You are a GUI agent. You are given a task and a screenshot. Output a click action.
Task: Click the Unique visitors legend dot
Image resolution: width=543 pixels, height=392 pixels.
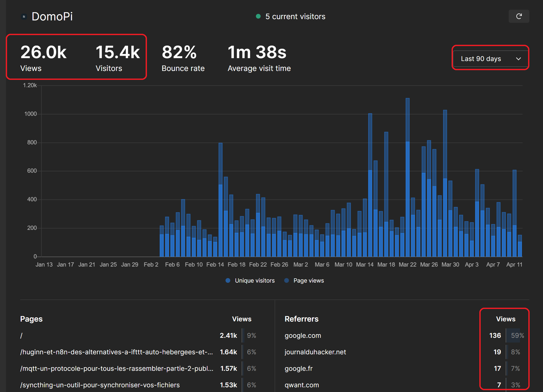click(x=228, y=280)
